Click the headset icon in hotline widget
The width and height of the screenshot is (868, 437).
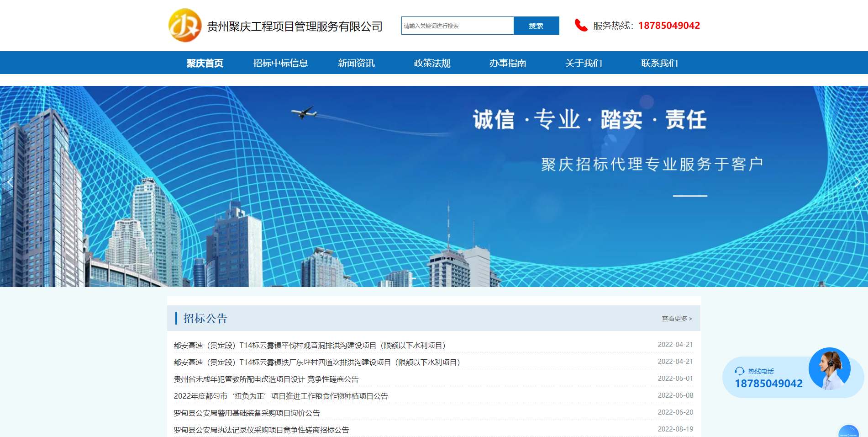[739, 371]
